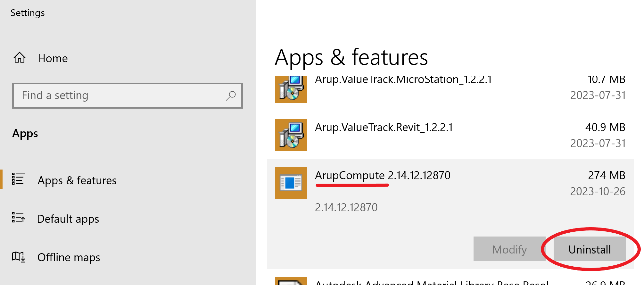Click the version number 2.14.12.12870 below name
The height and width of the screenshot is (291, 644).
(x=346, y=207)
